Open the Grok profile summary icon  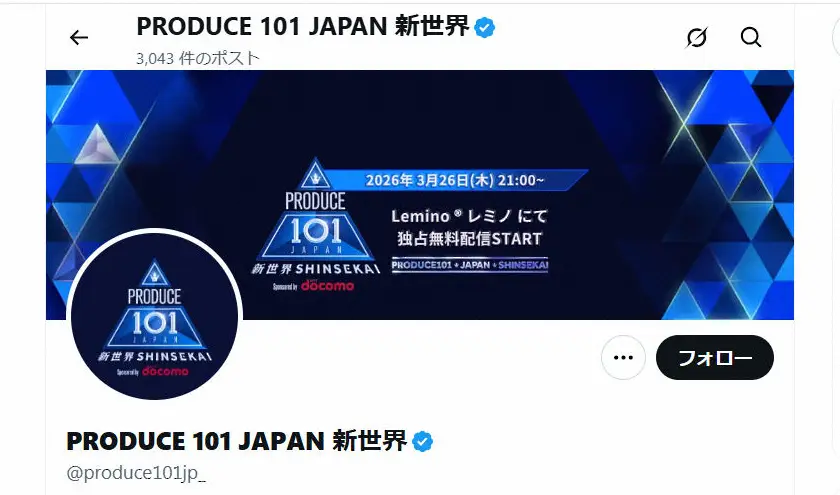[696, 38]
